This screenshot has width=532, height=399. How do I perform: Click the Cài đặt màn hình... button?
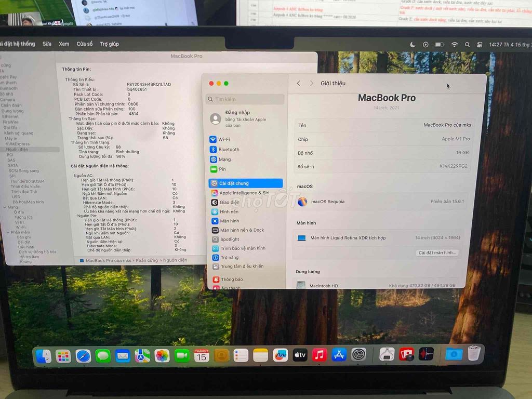click(437, 253)
